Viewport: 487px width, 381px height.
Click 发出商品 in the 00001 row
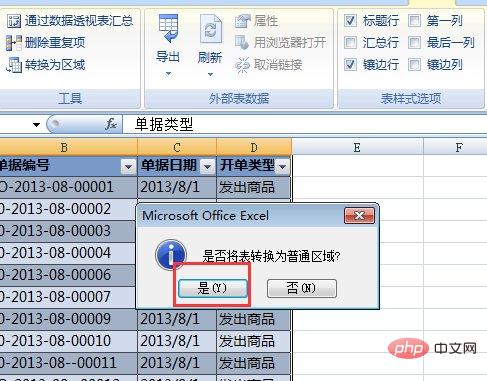pyautogui.click(x=247, y=187)
